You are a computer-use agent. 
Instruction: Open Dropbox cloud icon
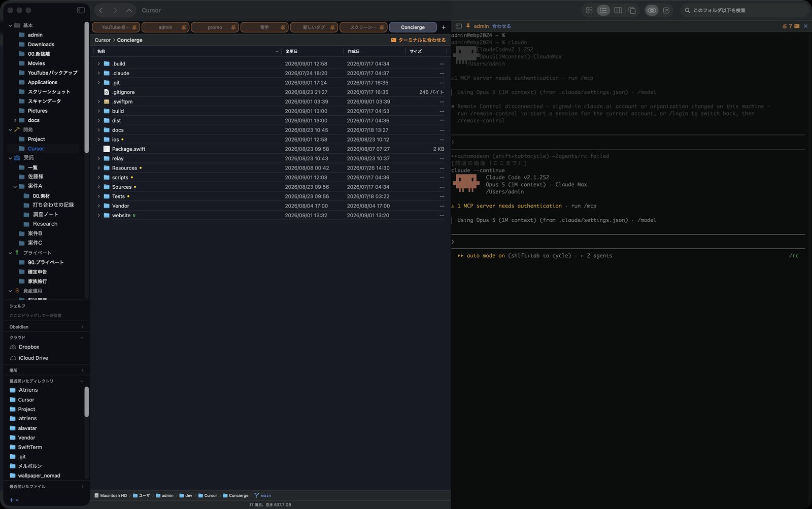tap(13, 347)
